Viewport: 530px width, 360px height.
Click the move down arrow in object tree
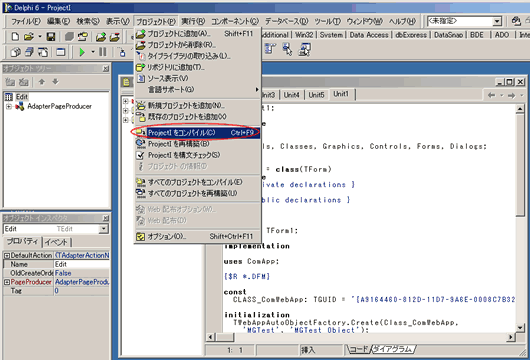click(55, 82)
